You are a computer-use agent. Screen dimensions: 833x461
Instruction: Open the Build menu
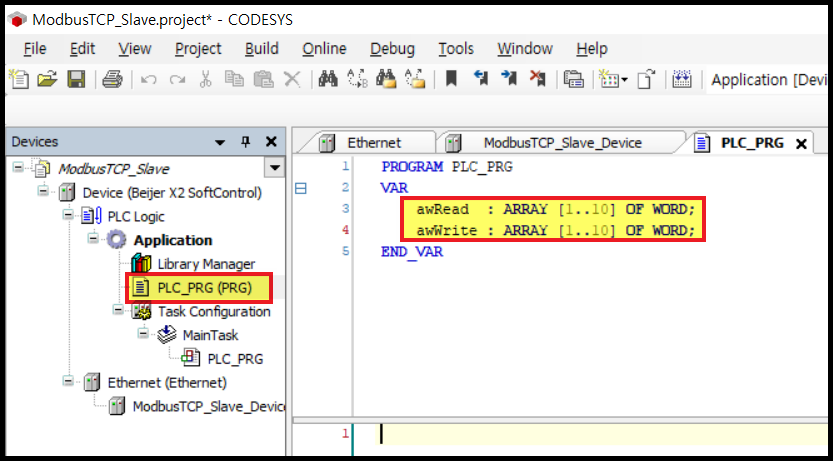point(262,49)
